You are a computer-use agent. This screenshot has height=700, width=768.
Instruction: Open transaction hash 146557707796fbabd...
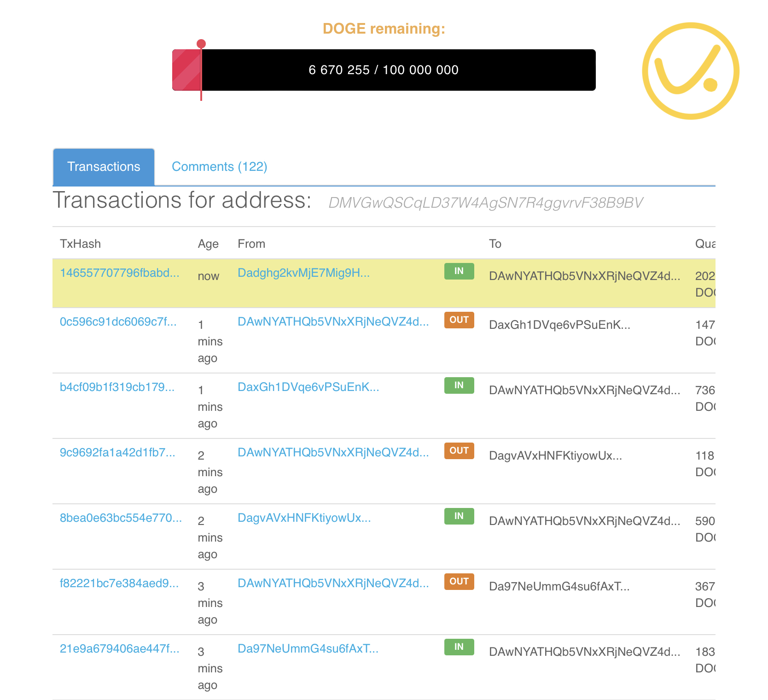[x=120, y=273]
